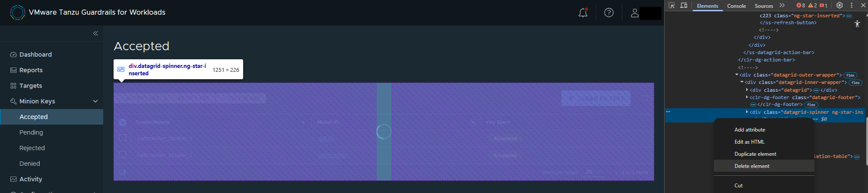Viewport: 868px width, 193px height.
Task: Open the Accepted keys page
Action: pyautogui.click(x=52, y=117)
